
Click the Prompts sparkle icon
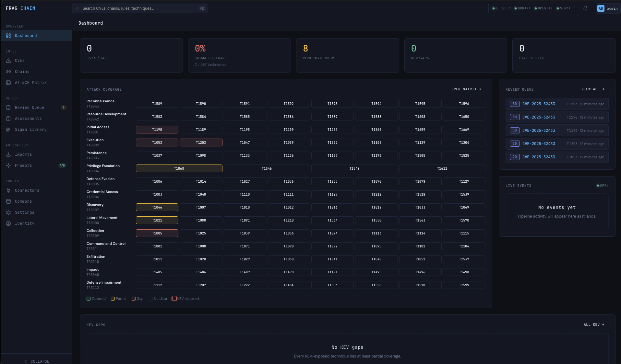click(x=8, y=165)
